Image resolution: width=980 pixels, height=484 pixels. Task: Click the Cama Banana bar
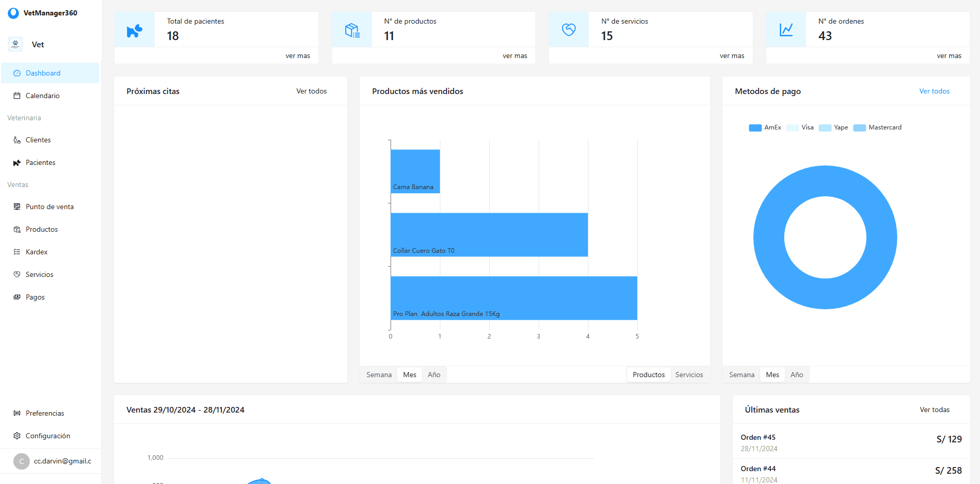415,171
